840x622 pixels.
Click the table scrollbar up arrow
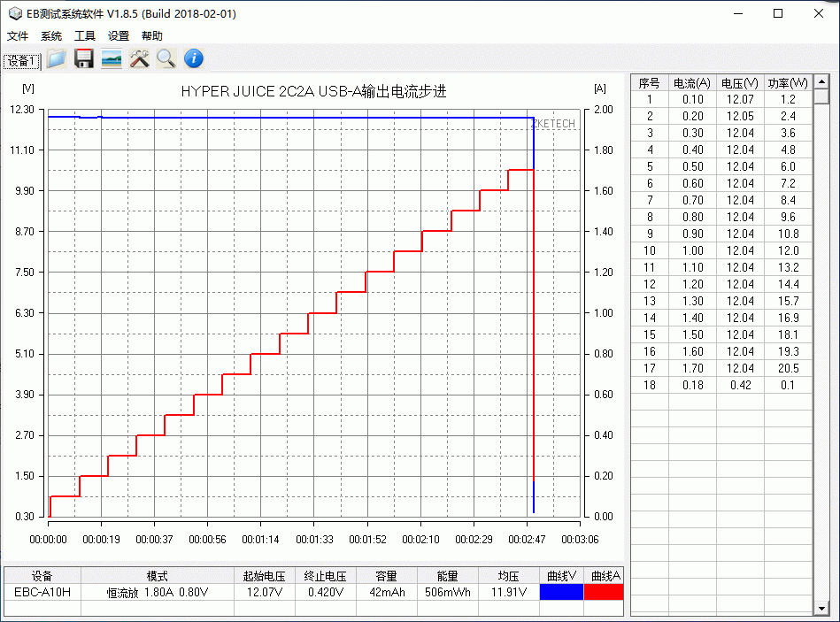(x=821, y=82)
